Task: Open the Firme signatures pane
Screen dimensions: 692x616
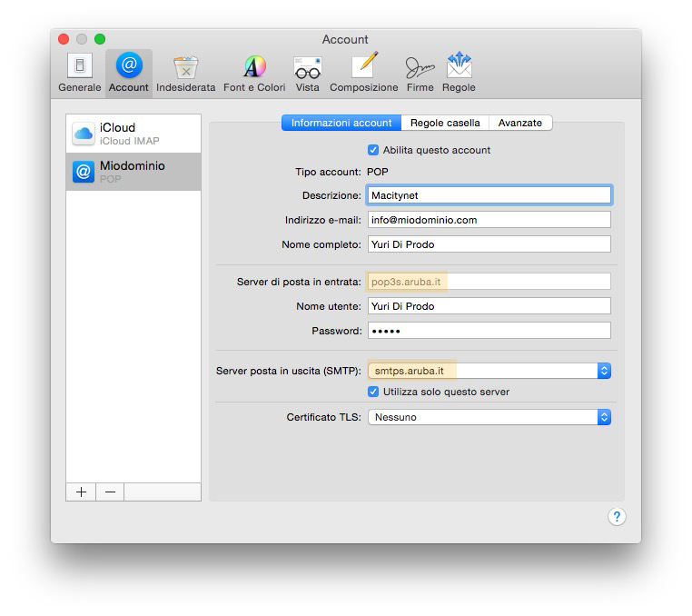Action: [420, 73]
